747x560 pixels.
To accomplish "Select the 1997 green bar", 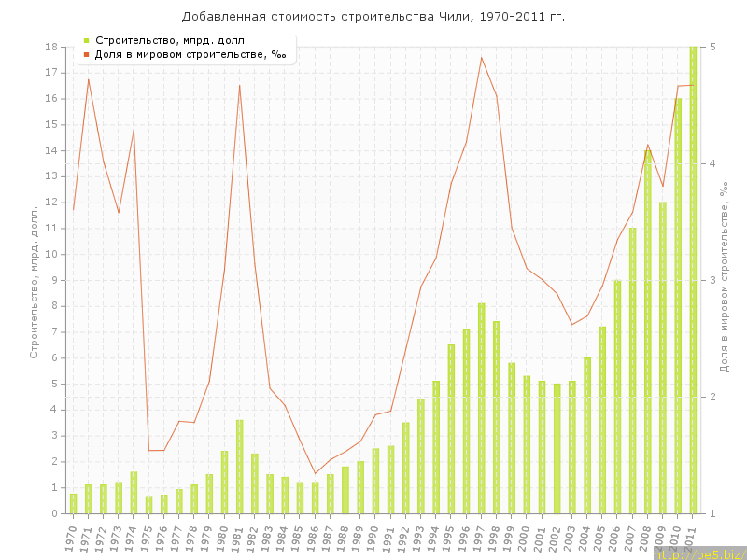I will (x=482, y=408).
